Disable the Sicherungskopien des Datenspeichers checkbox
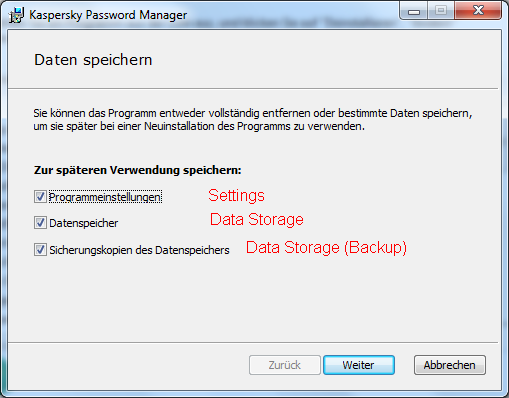 click(x=40, y=250)
